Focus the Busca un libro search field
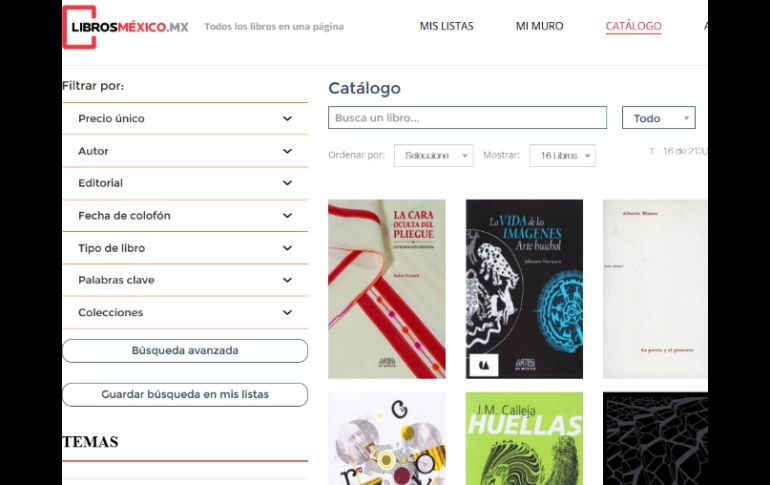 tap(467, 118)
